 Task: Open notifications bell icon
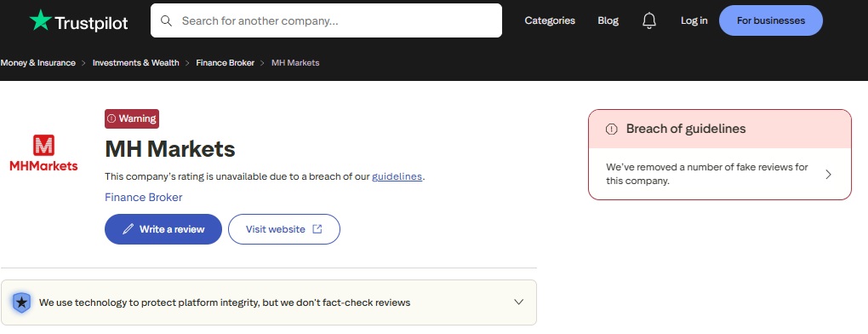(x=648, y=21)
